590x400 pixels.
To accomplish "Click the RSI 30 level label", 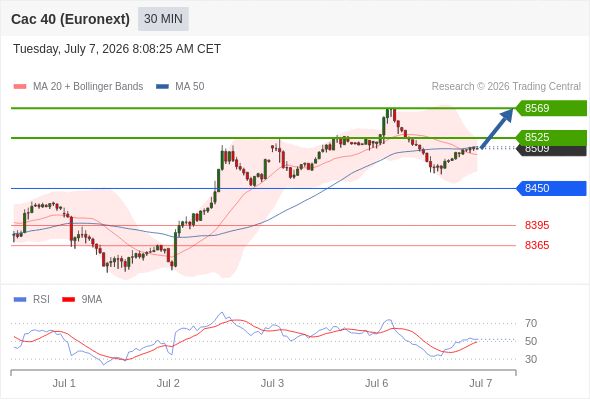I will pyautogui.click(x=531, y=359).
